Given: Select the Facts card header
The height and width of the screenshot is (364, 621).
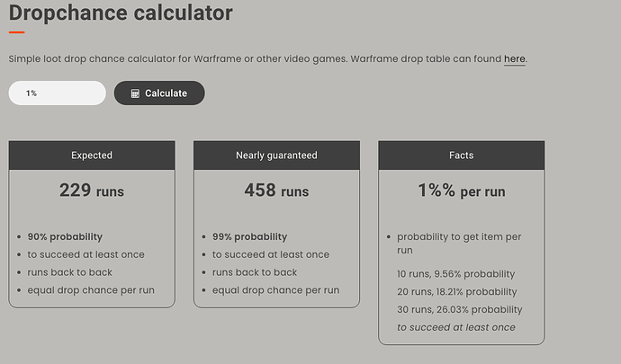Looking at the screenshot, I should [x=461, y=155].
